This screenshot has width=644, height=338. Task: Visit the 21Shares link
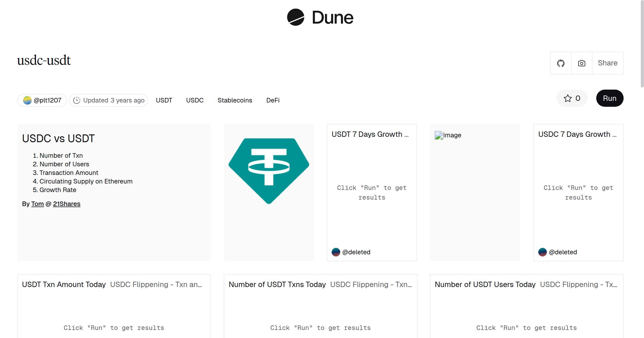(67, 204)
